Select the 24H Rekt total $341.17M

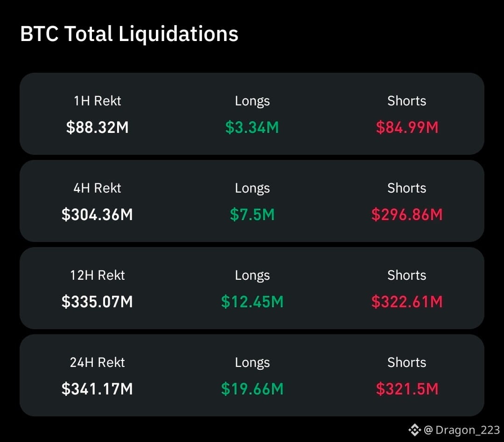tap(98, 389)
